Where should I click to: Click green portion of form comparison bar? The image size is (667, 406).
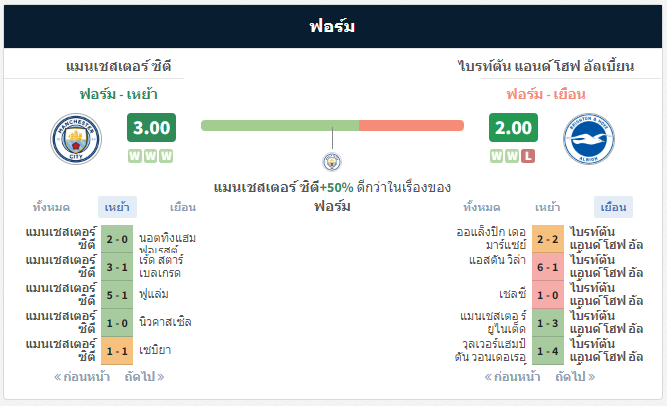coord(280,126)
